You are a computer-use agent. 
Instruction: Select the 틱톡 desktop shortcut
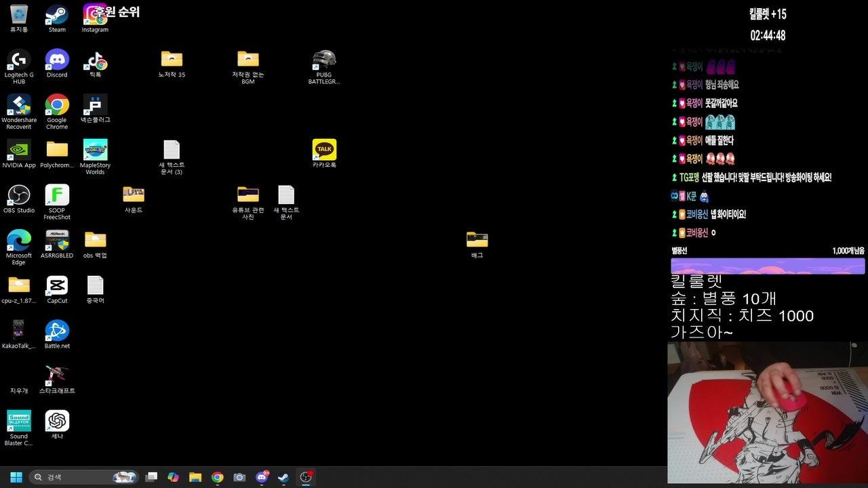(x=95, y=64)
